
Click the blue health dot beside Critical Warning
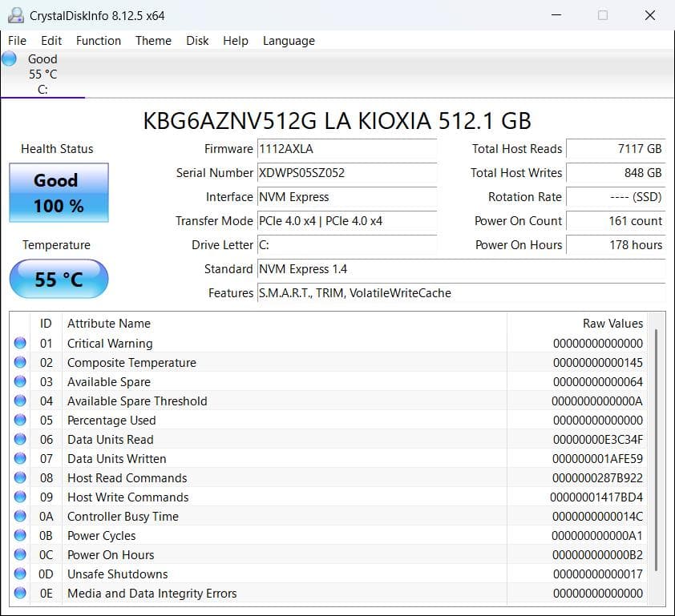point(20,343)
